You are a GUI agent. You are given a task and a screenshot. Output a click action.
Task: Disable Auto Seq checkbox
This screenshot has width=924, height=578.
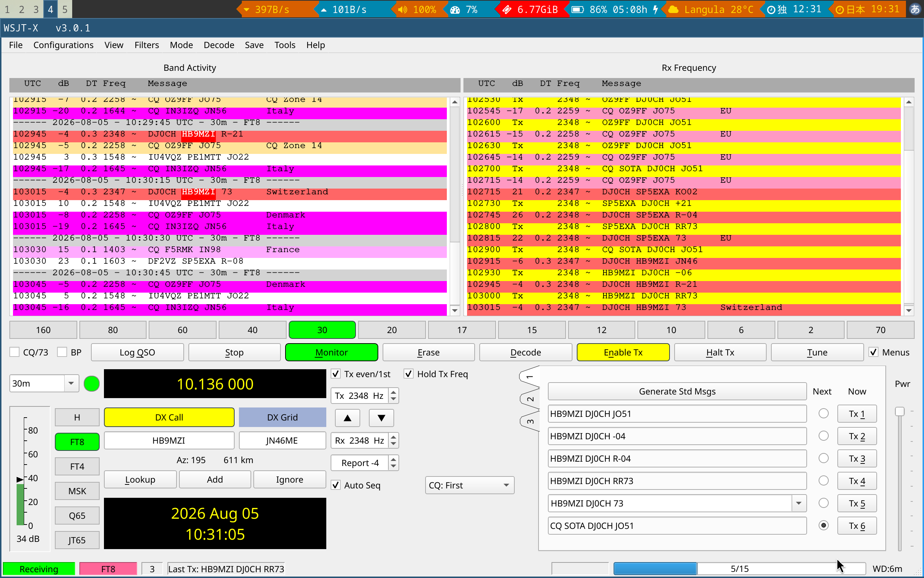click(336, 485)
